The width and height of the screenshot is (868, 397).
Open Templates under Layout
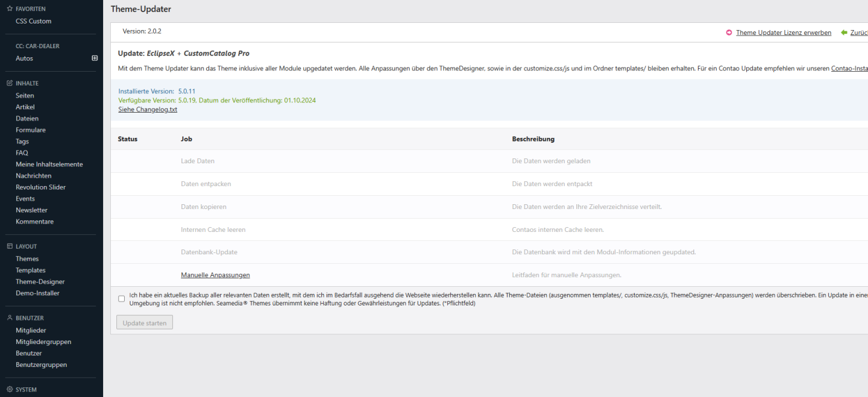pos(31,270)
